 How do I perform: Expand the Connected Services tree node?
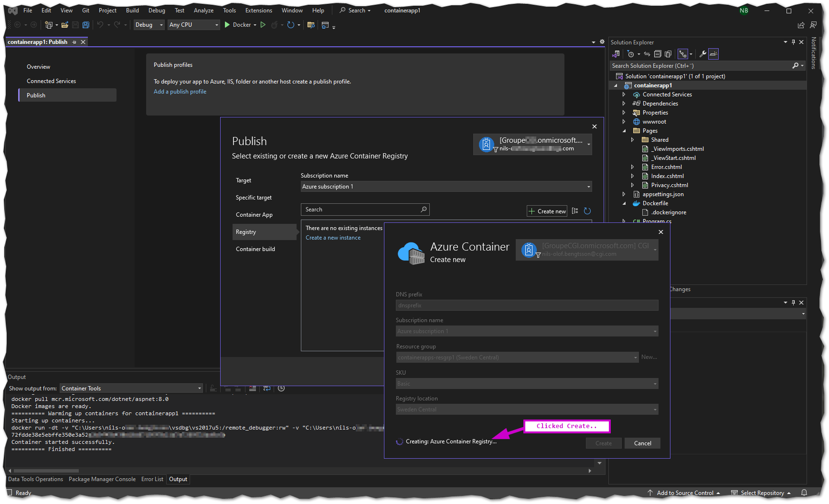coord(624,94)
